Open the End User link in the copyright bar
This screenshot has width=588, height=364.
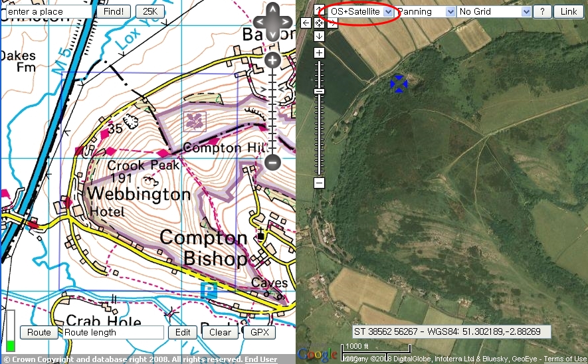(261, 359)
